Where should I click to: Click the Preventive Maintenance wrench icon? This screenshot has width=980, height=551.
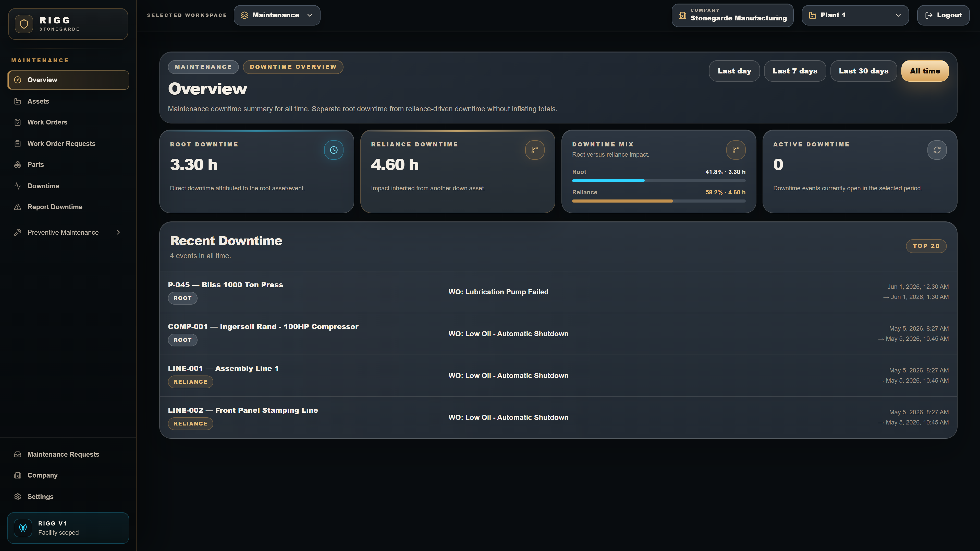18,232
